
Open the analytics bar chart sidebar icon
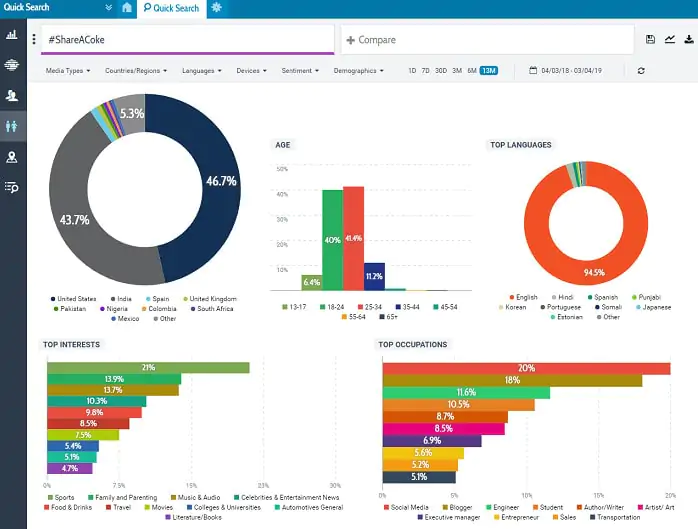[12, 34]
